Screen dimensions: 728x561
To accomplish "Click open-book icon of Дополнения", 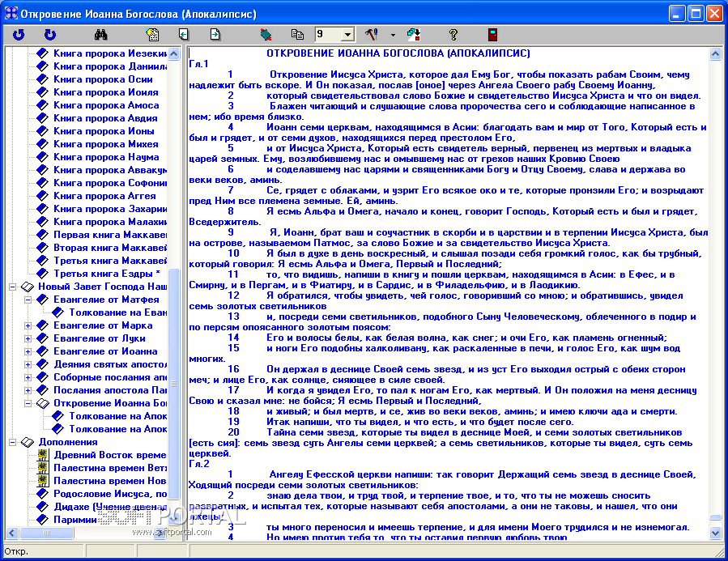I will tap(28, 442).
